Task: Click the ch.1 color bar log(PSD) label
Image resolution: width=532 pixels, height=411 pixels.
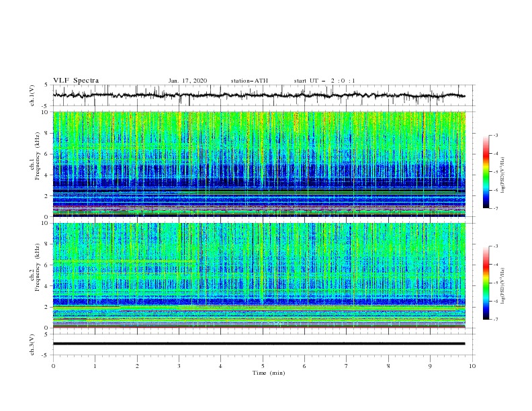Action: coord(503,175)
